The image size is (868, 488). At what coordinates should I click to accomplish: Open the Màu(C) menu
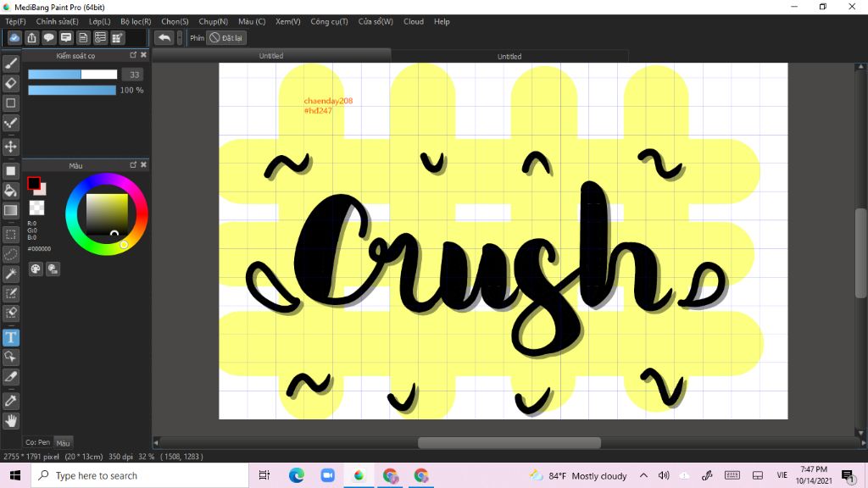tap(252, 21)
